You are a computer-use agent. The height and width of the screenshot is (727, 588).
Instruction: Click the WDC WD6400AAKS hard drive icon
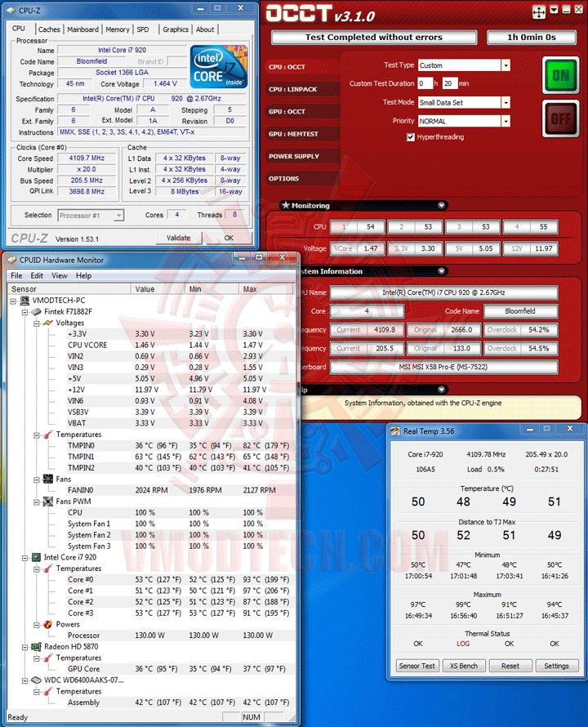36,680
